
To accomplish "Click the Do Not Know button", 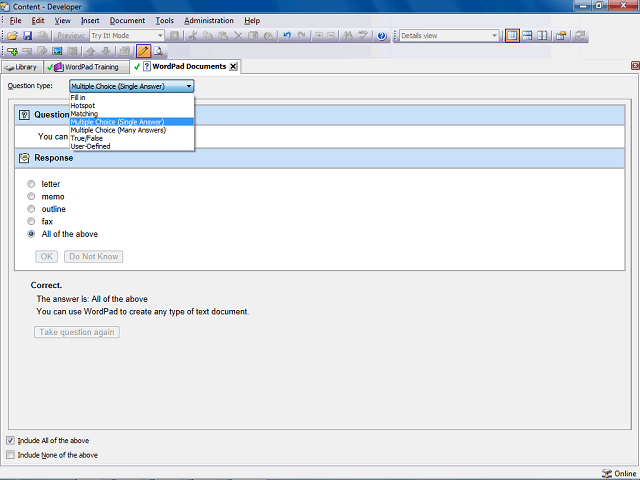I will 93,256.
